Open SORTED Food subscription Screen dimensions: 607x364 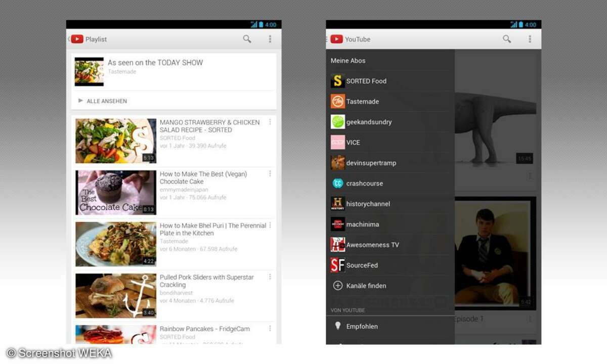[x=390, y=81]
